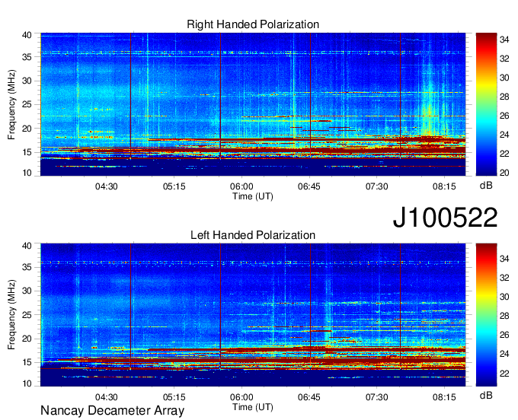518x420 pixels.
Task: Click "08:15" time tick under right-handed plot
Action: pos(444,186)
